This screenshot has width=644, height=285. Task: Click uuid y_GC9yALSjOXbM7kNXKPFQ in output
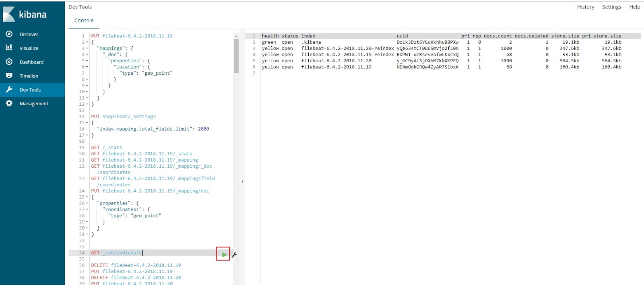pyautogui.click(x=427, y=61)
